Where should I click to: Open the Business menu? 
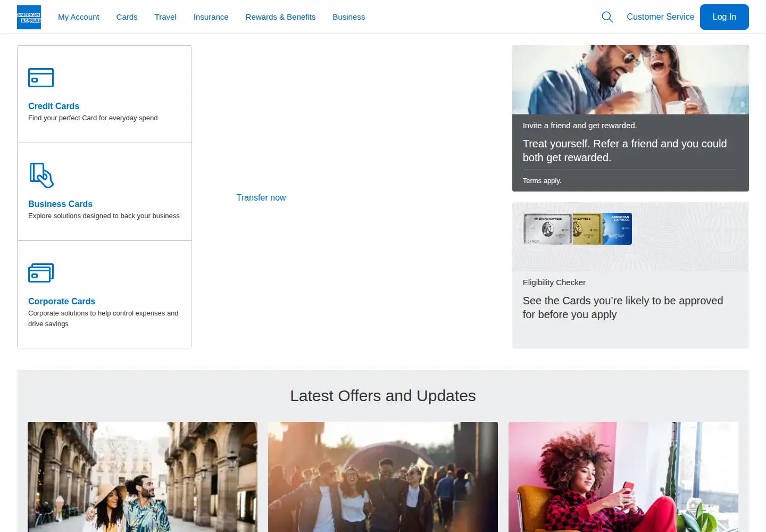[349, 17]
